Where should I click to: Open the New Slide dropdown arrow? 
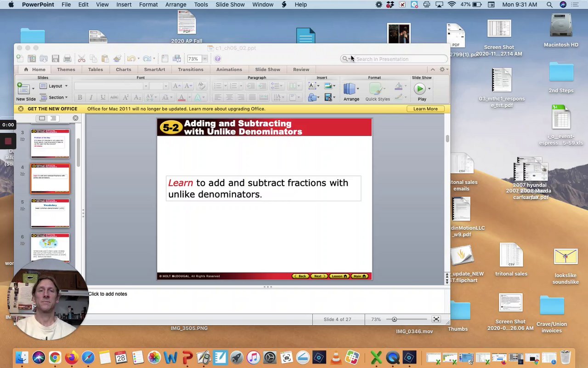[33, 88]
